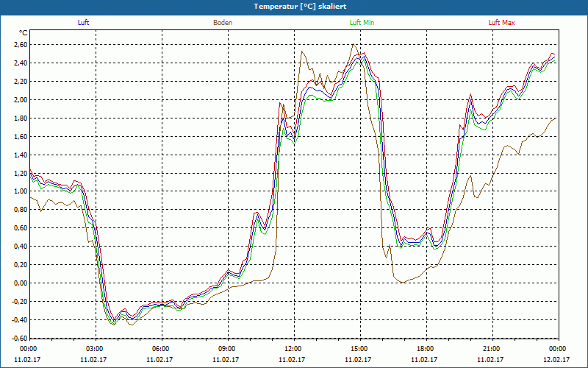
Task: Click the green 'Luft Min' legend label
Action: click(x=362, y=23)
